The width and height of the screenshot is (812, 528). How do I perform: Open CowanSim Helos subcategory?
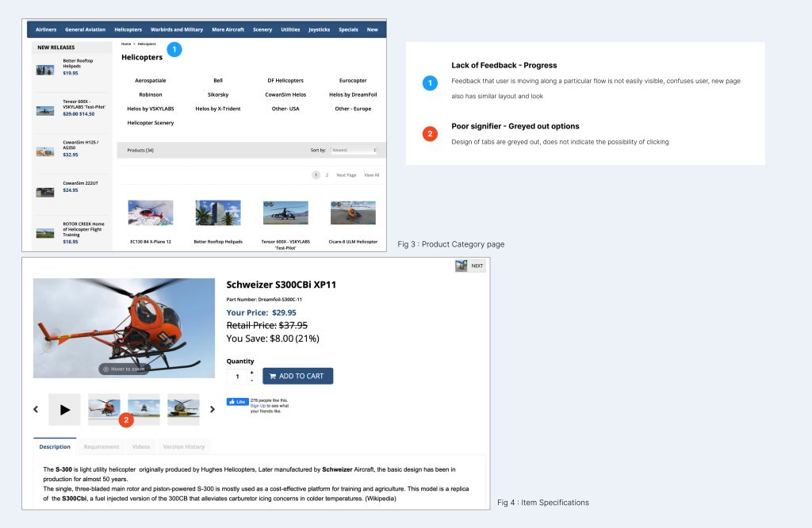(x=285, y=94)
